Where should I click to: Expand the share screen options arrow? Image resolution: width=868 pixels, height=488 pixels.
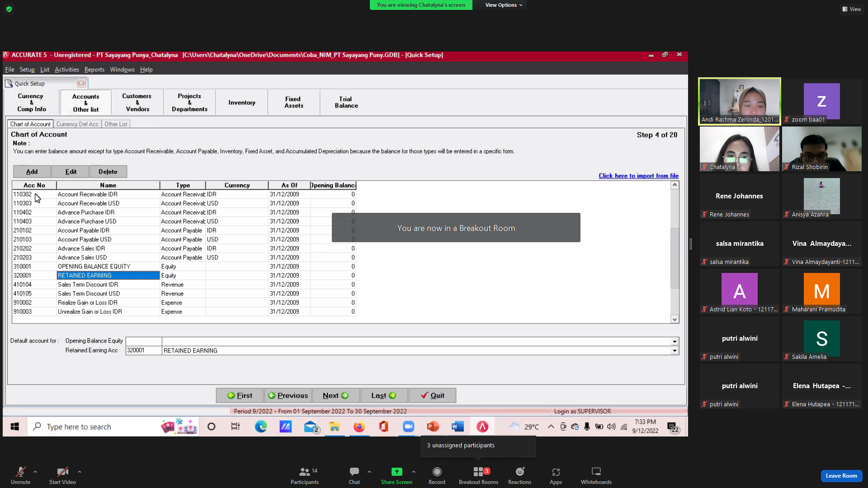click(x=414, y=472)
